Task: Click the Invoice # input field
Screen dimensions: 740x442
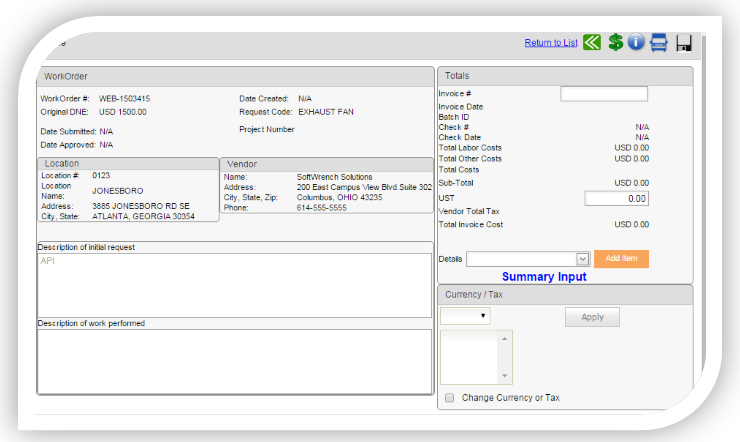Action: point(604,94)
